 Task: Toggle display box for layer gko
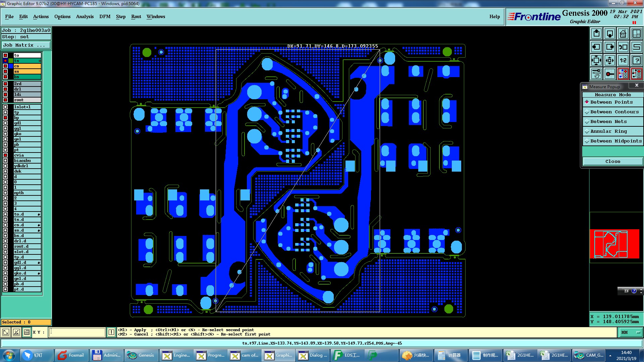(x=5, y=134)
